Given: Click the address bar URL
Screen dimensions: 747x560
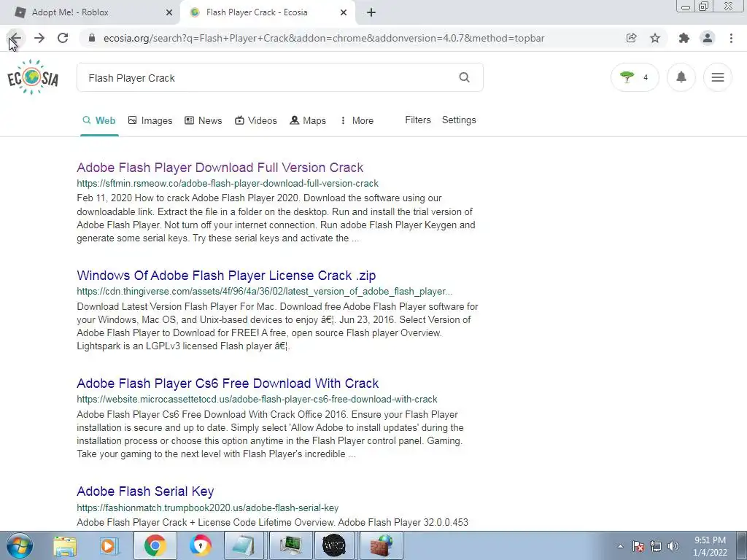Looking at the screenshot, I should pos(323,38).
